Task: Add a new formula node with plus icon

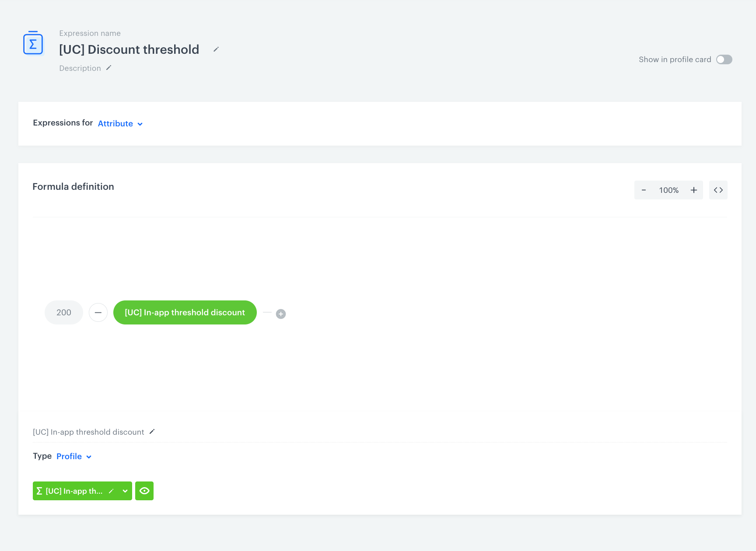Action: click(x=281, y=314)
